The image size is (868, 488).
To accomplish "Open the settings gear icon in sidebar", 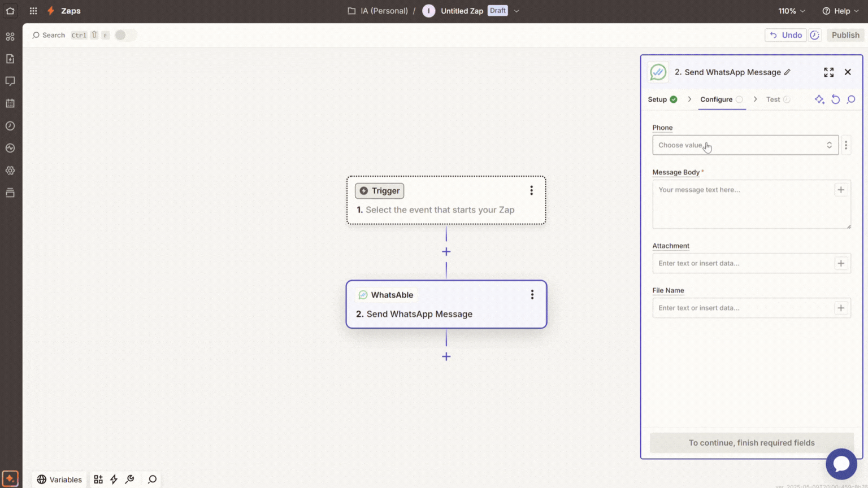I will tap(10, 171).
